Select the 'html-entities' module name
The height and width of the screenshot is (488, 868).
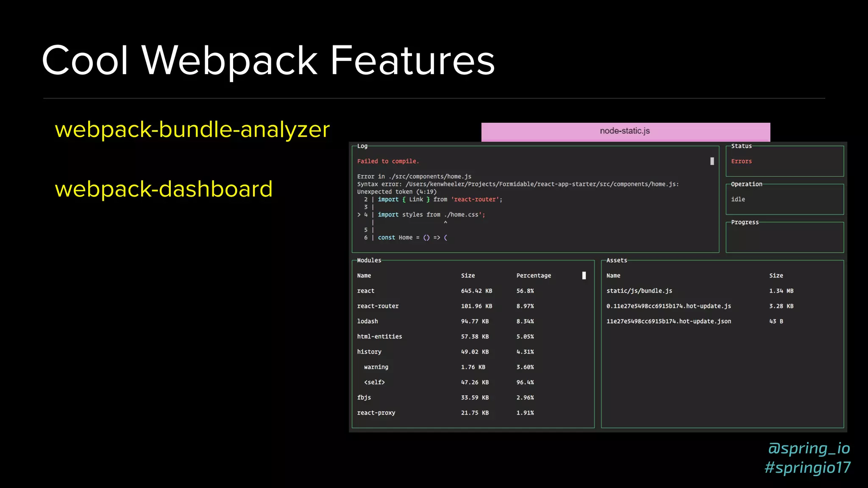click(379, 337)
